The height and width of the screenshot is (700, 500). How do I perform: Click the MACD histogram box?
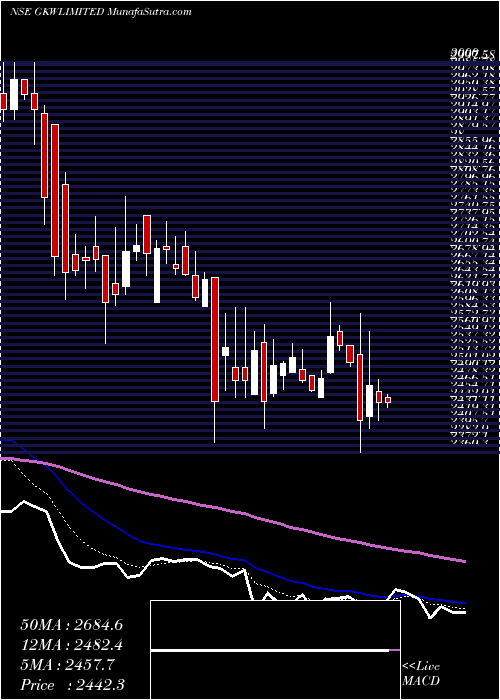[x=276, y=650]
